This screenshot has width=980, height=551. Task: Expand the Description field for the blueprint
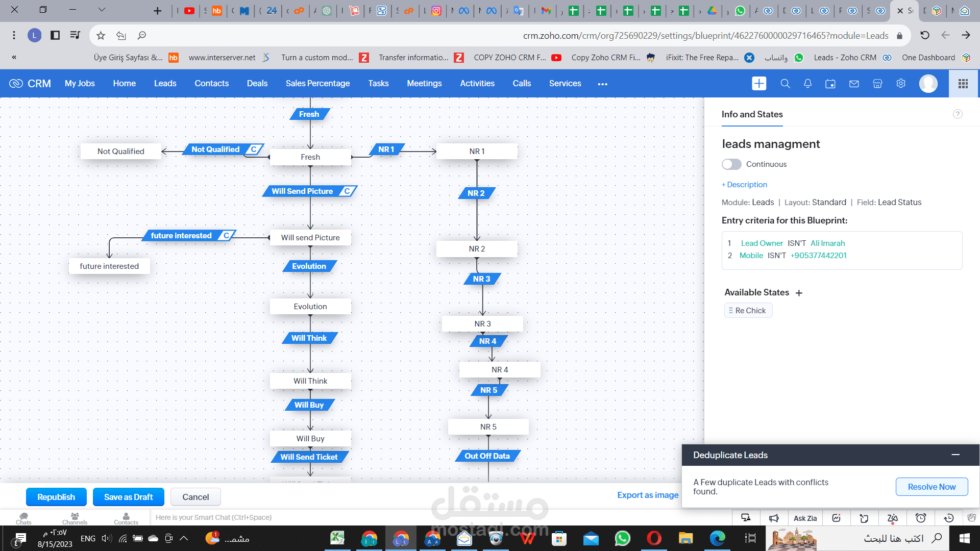pyautogui.click(x=744, y=184)
